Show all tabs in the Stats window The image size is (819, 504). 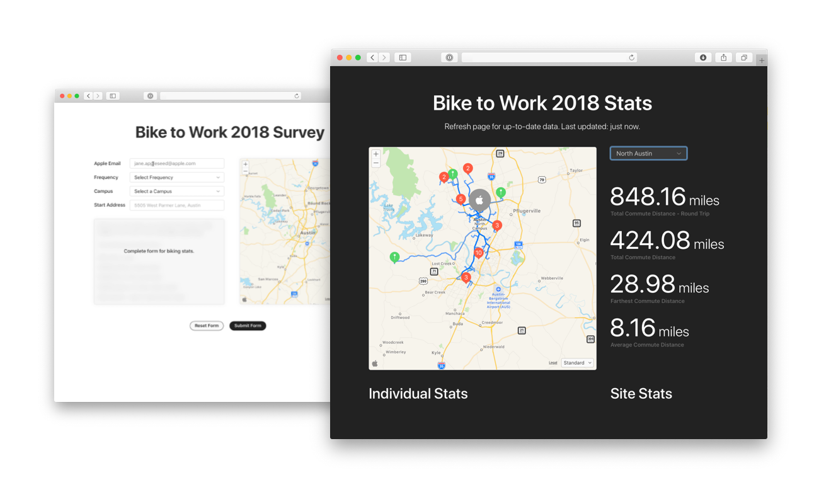tap(744, 57)
